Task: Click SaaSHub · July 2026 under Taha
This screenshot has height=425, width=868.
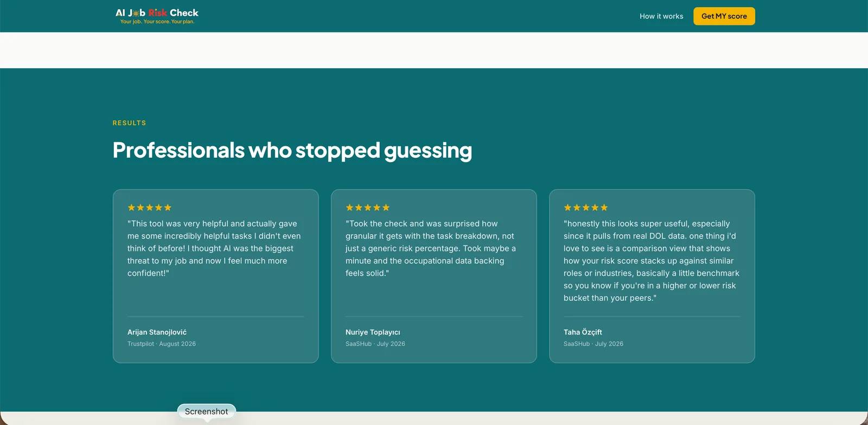Action: [593, 344]
